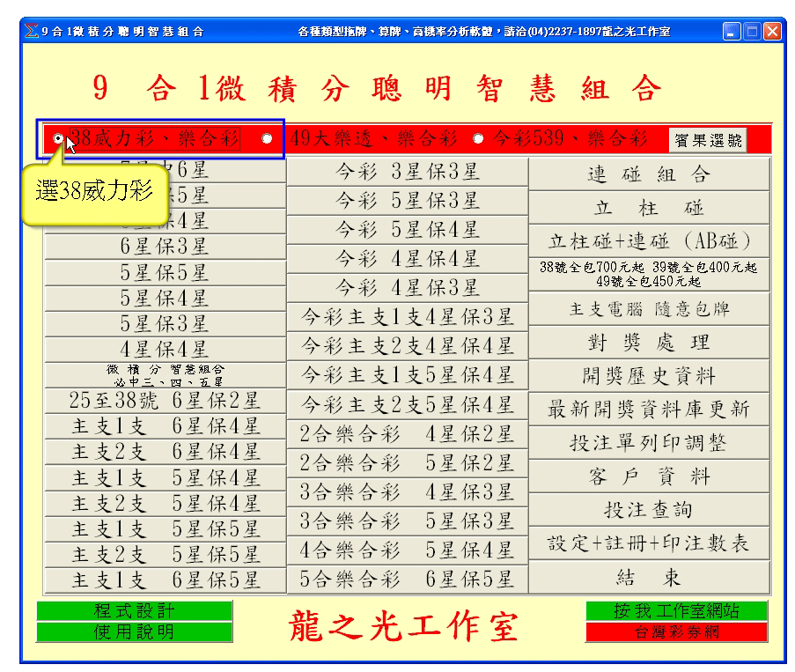This screenshot has width=795, height=672.
Task: Open the 2合樂合彩 5星保2星 combination
Action: click(407, 463)
